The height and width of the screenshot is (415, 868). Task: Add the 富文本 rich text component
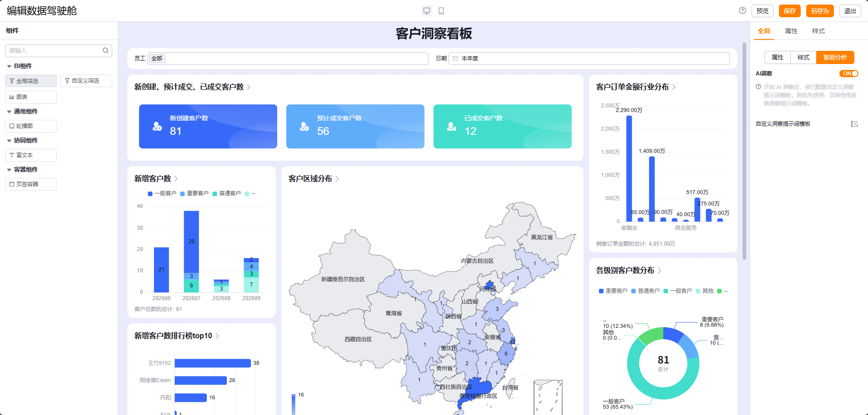click(x=31, y=155)
